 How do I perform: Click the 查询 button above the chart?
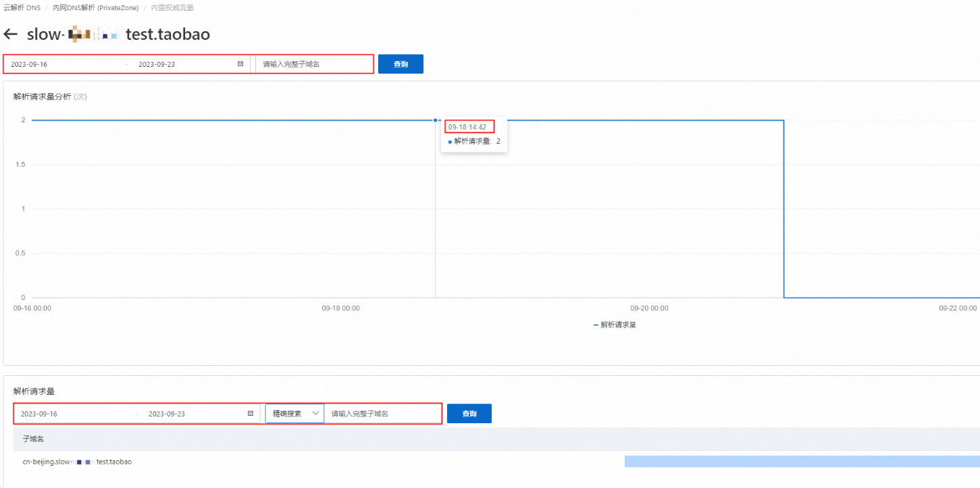pos(401,64)
